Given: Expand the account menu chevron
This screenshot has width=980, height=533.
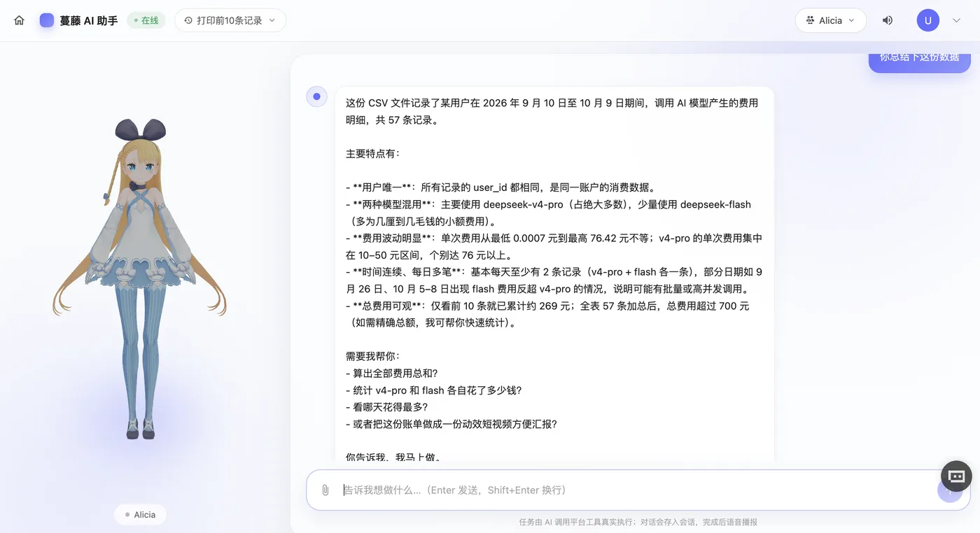Looking at the screenshot, I should (x=956, y=20).
